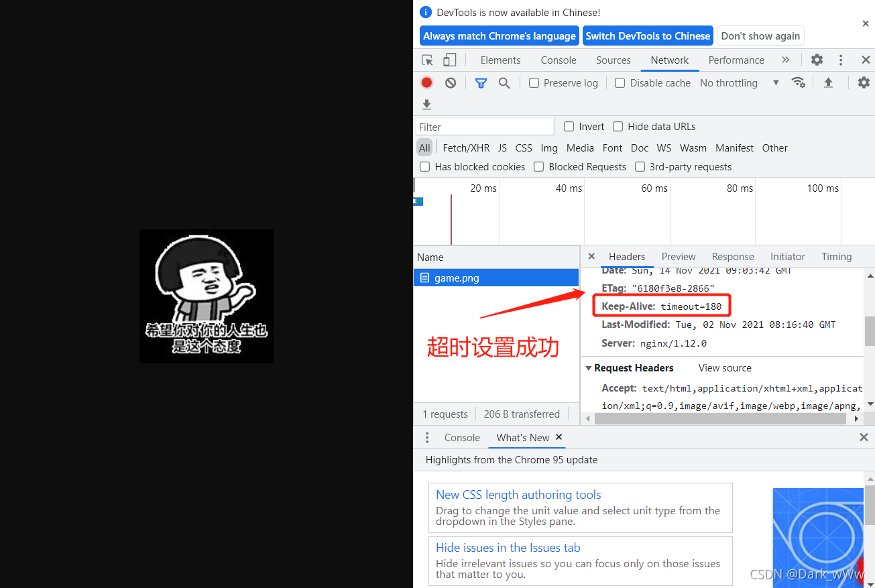Screen dimensions: 875x588
Task: Check 3rd-party requests
Action: pos(640,166)
